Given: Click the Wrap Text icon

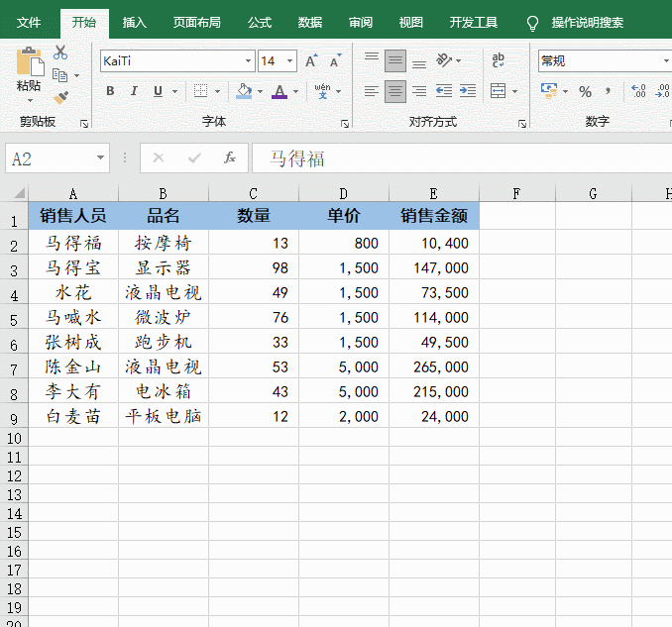Looking at the screenshot, I should 498,60.
